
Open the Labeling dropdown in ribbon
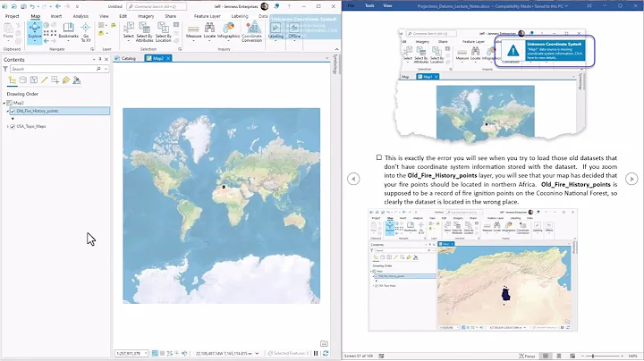pos(275,31)
